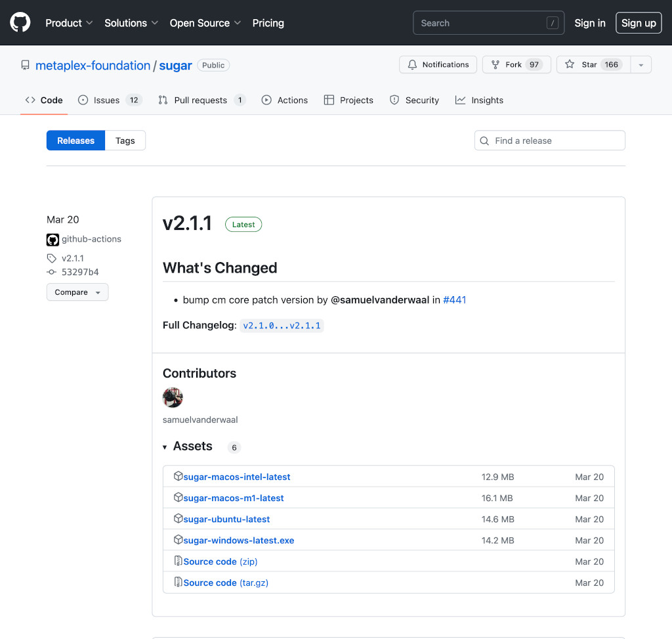
Task: Open the Pricing page
Action: pos(268,23)
